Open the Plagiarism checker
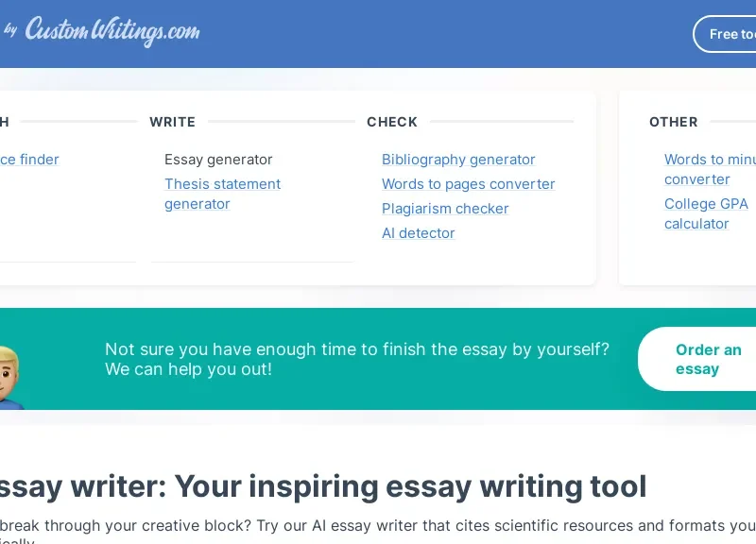Image resolution: width=756 pixels, height=544 pixels. [445, 209]
